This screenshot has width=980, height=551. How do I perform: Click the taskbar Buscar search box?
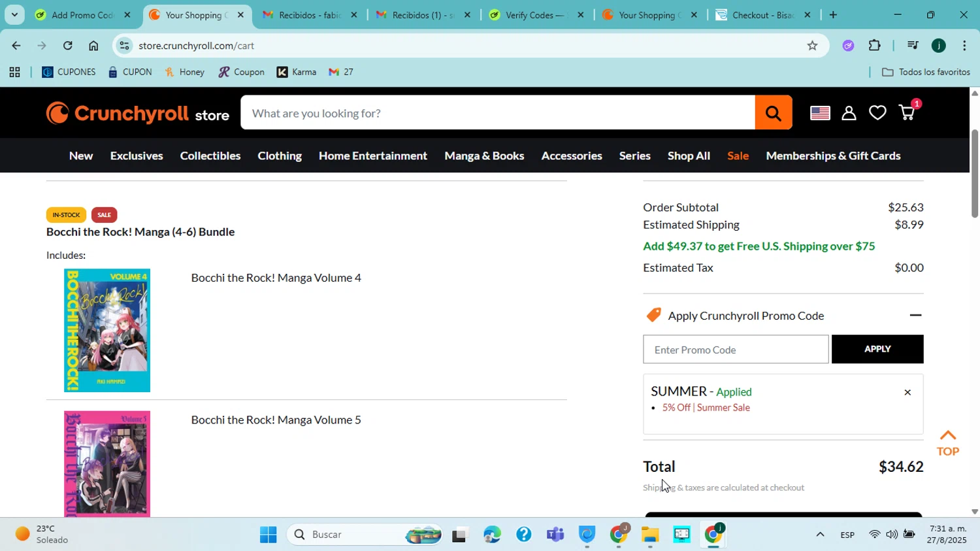365,535
